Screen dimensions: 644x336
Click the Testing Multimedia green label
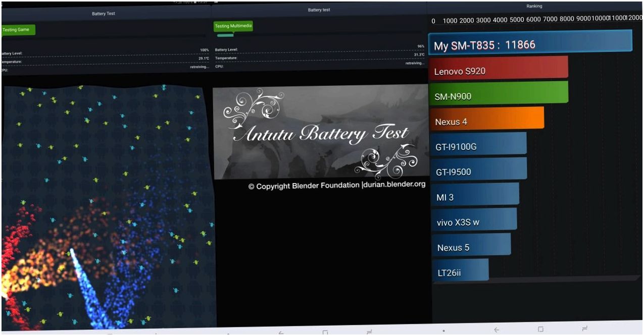click(233, 26)
